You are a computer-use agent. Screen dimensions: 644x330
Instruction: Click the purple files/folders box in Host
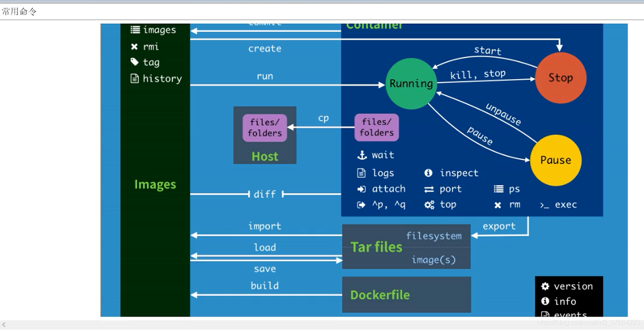[x=265, y=128]
